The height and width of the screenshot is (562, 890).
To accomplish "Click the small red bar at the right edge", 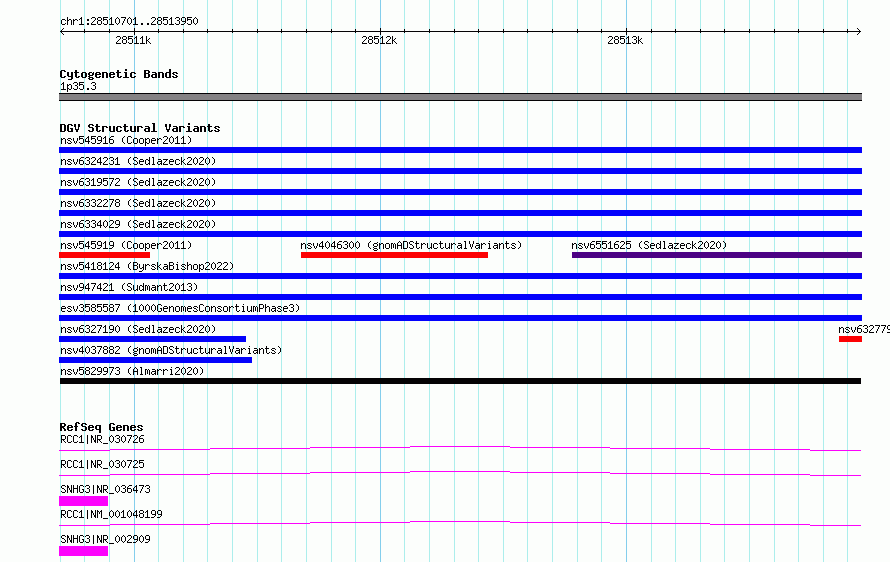I will [x=850, y=339].
